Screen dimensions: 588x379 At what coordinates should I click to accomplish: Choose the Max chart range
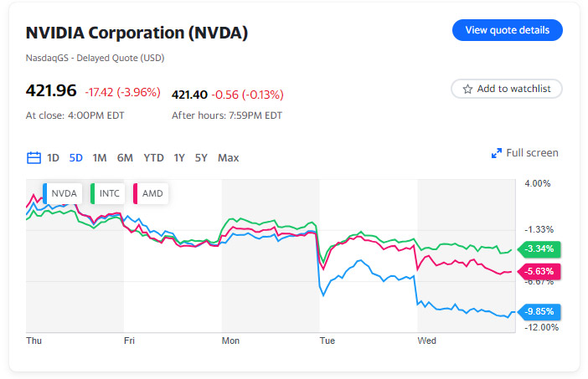(228, 157)
